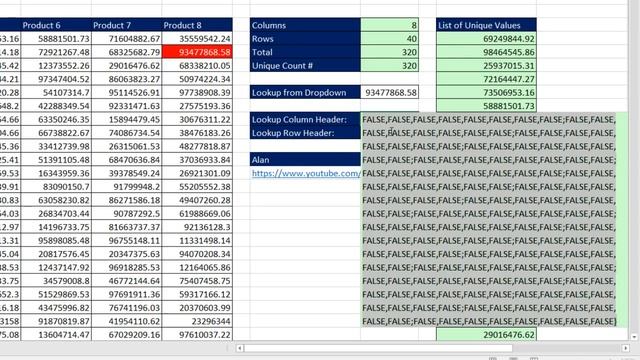Image resolution: width=640 pixels, height=360 pixels.
Task: Select the Total value 320 cell
Action: tap(389, 52)
